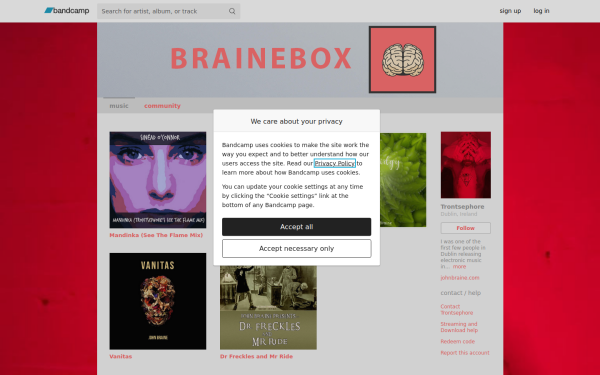Click Accept necessary only button
600x375 pixels.
(297, 249)
